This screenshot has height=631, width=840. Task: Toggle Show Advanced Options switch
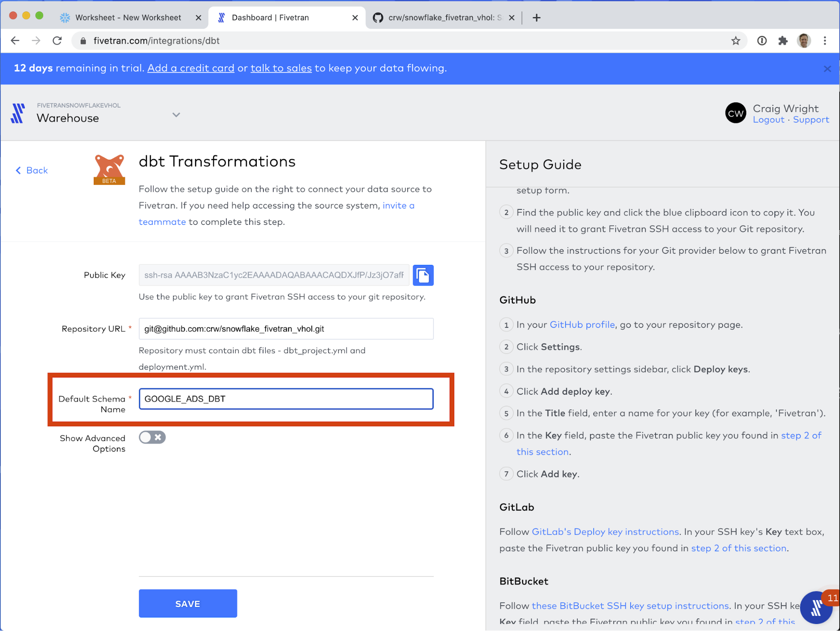point(152,437)
